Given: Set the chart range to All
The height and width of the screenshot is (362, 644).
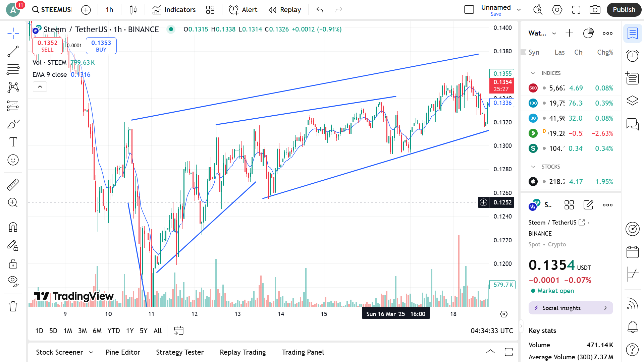Looking at the screenshot, I should (158, 331).
